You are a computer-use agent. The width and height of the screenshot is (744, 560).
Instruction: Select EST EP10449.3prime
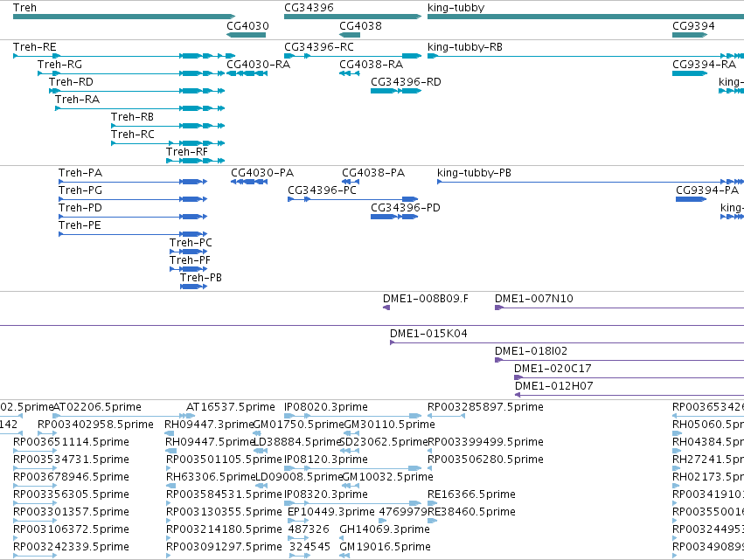click(331, 512)
